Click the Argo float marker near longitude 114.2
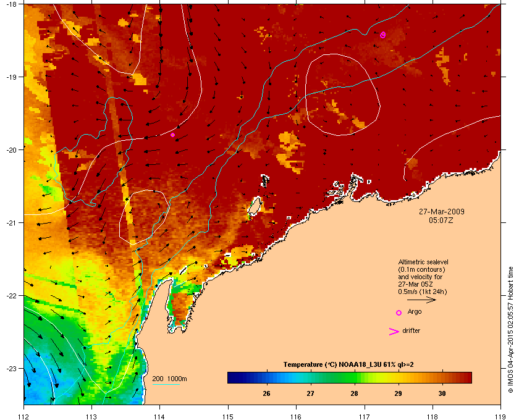 click(173, 135)
